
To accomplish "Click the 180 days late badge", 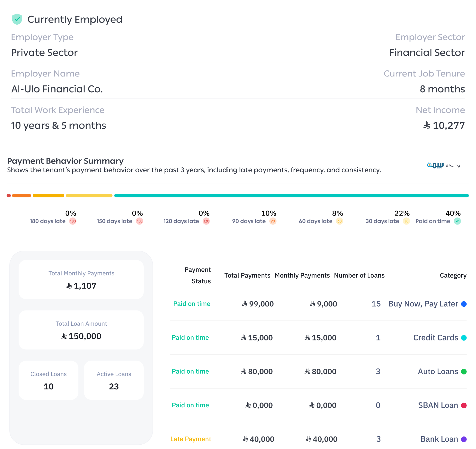I will [73, 221].
